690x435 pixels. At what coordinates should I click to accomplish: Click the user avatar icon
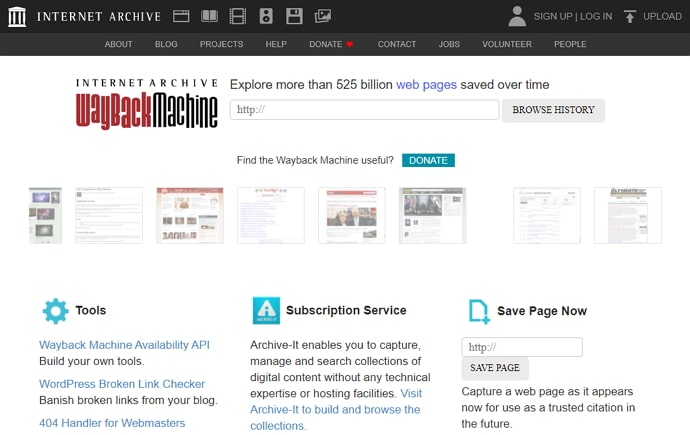point(517,16)
